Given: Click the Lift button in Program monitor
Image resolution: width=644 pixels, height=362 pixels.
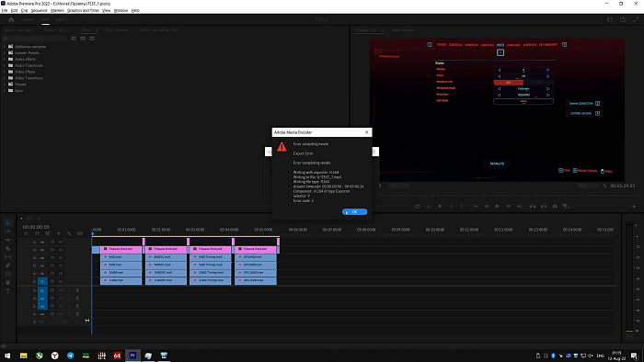Looking at the screenshot, I should [533, 206].
